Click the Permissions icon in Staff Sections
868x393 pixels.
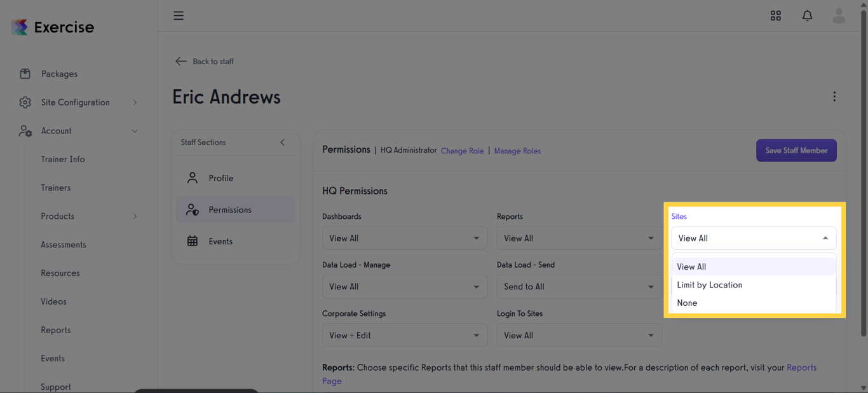(193, 209)
